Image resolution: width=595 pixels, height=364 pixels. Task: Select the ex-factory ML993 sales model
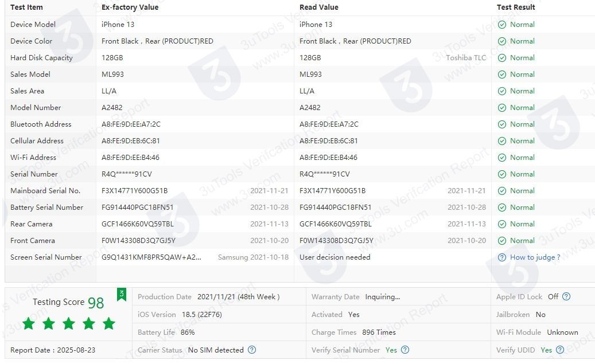[x=112, y=75]
